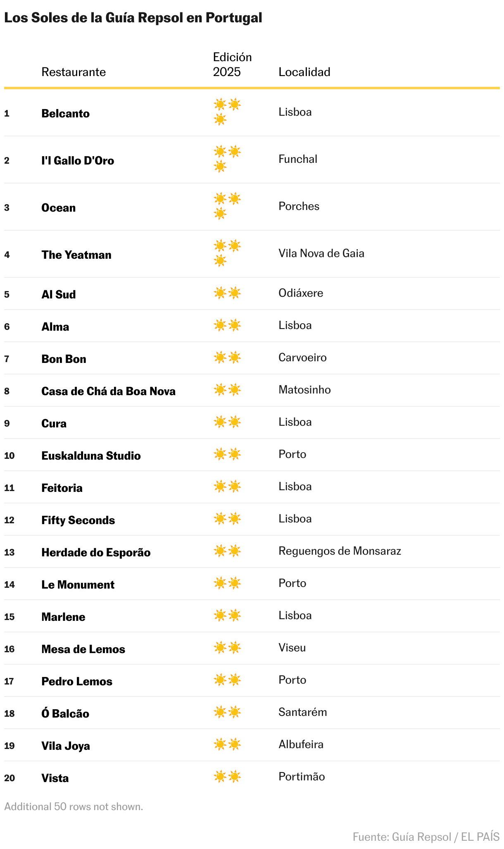The height and width of the screenshot is (849, 504).
Task: Click the Restaurante column header
Action: point(74,72)
